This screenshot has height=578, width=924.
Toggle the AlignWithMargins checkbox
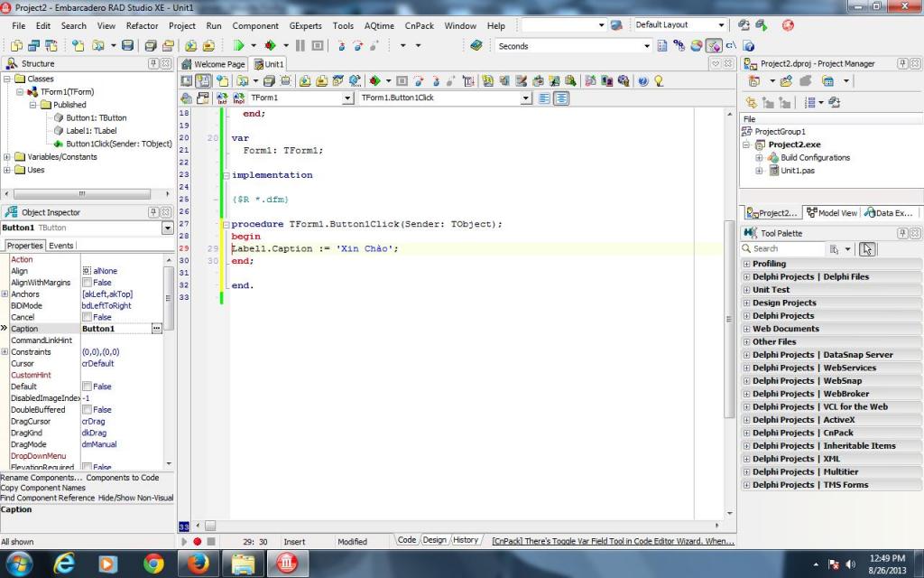click(x=87, y=283)
